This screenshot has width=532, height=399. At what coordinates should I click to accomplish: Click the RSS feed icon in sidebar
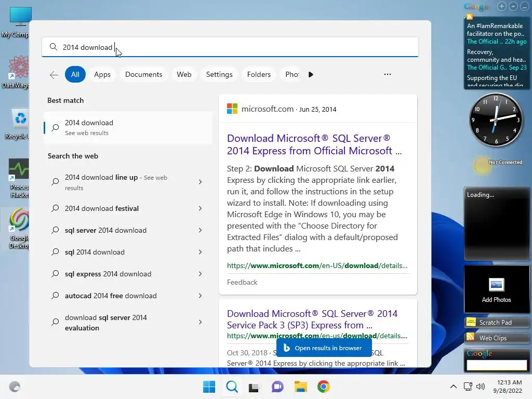(x=470, y=17)
